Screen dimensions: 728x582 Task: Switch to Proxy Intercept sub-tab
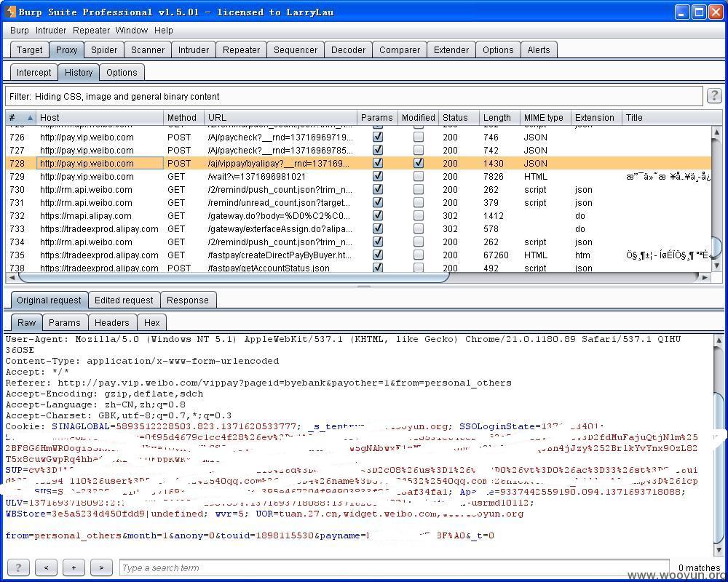pos(34,73)
